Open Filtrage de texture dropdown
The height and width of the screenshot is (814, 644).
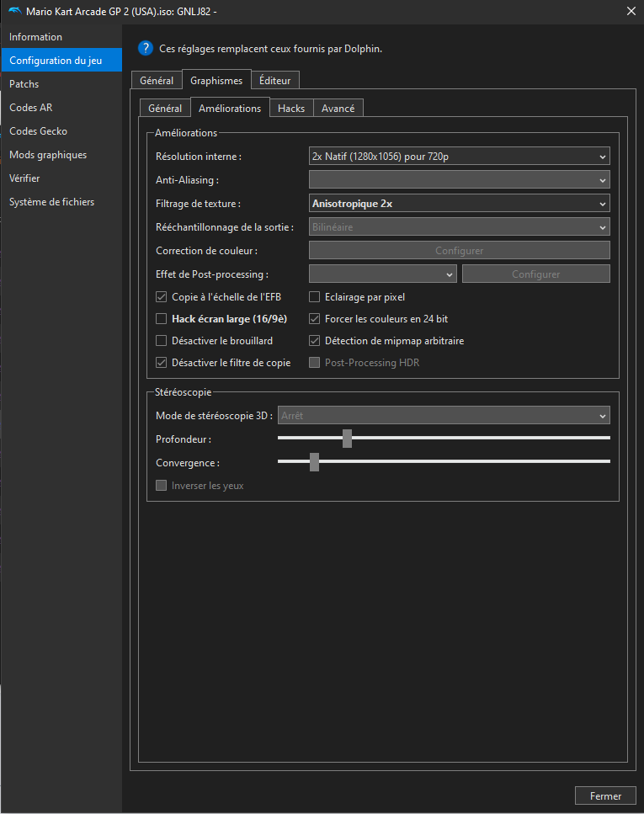[x=459, y=204]
